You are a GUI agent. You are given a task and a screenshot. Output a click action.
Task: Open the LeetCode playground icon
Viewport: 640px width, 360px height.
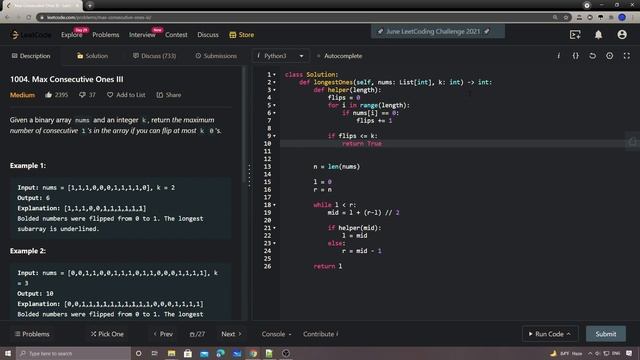pos(575,35)
